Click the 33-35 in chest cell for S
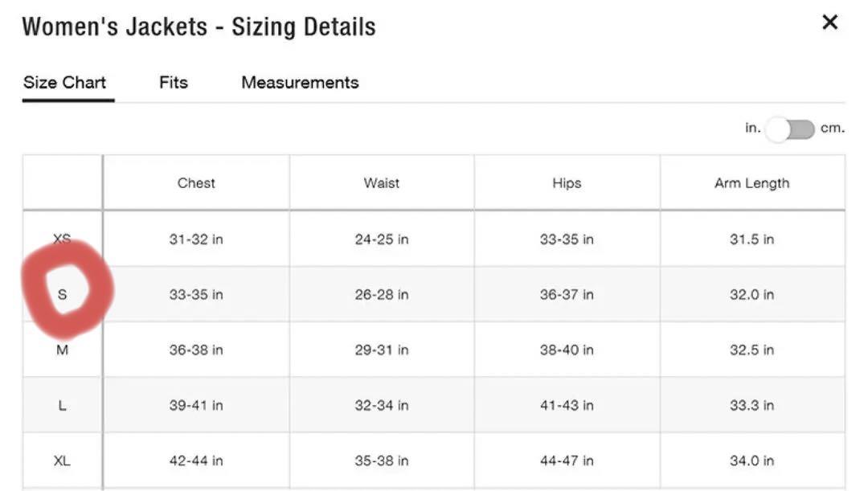 point(196,294)
